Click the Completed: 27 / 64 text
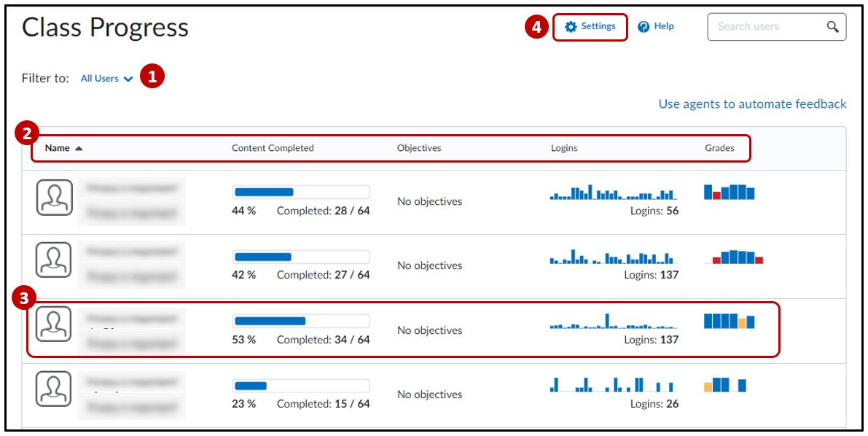 click(324, 275)
